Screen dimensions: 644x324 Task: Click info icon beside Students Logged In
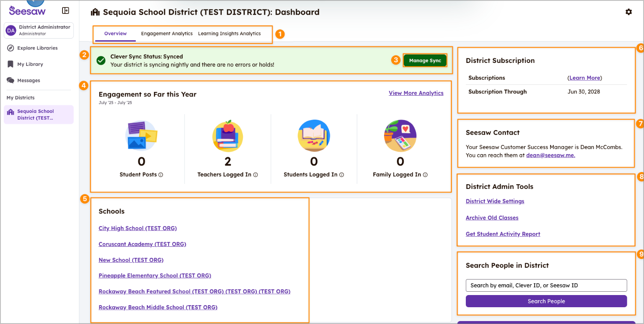tap(341, 175)
